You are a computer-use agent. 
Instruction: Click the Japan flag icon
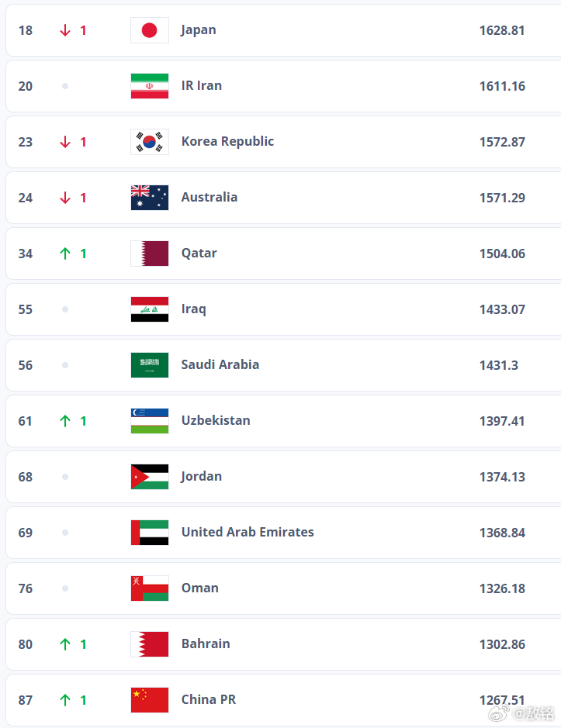point(149,30)
